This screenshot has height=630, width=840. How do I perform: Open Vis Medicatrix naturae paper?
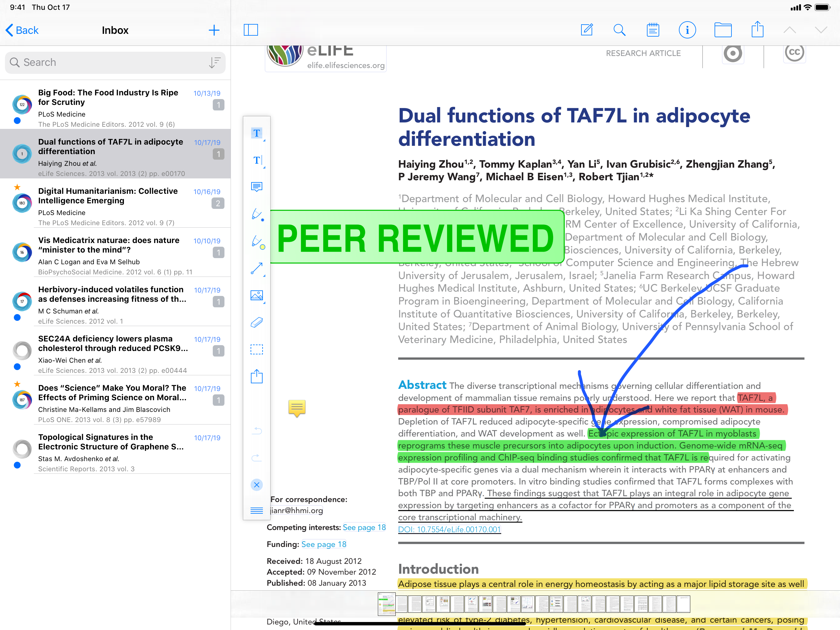pos(115,252)
